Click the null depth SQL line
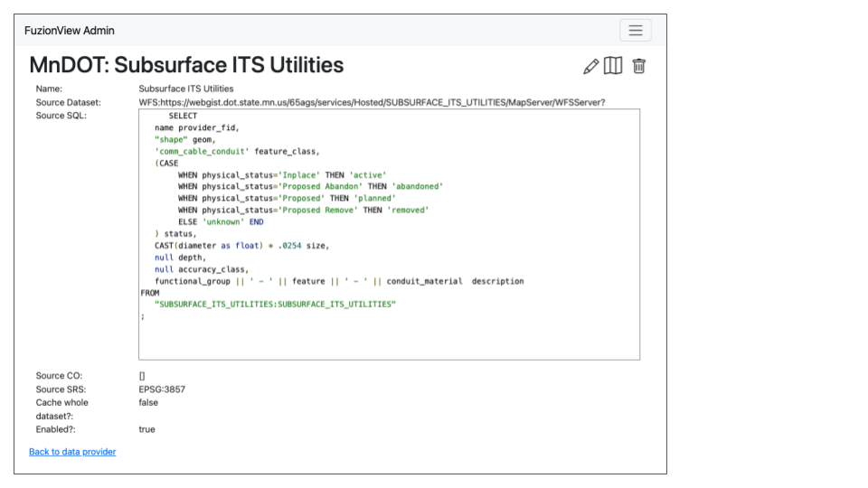Image resolution: width=868 pixels, height=488 pixels. 180,258
